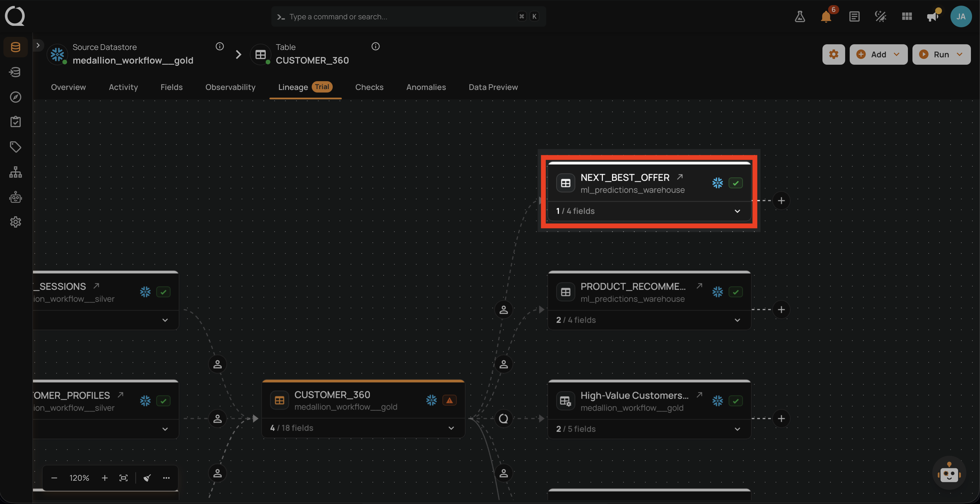
Task: Click the fit-to-view icon in zoom bar
Action: point(124,478)
